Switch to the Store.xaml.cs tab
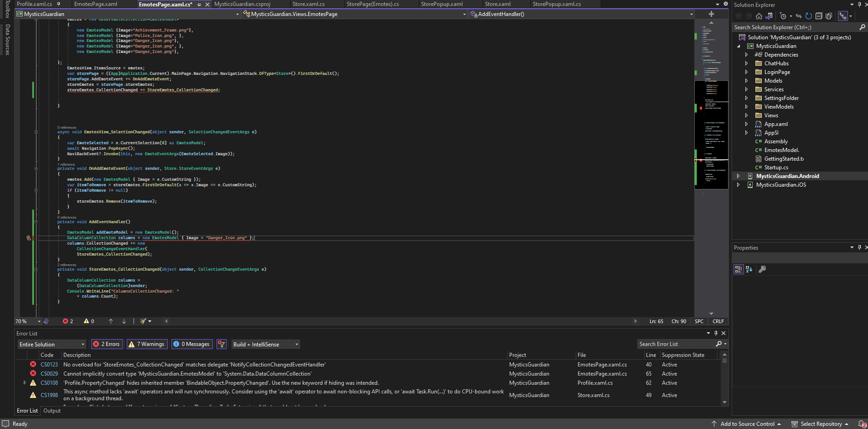Image resolution: width=868 pixels, height=429 pixels. [309, 4]
